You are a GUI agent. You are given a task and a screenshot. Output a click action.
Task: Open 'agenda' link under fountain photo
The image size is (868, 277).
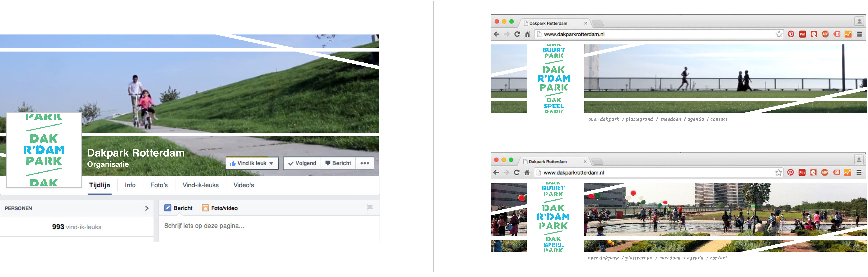[x=695, y=258]
